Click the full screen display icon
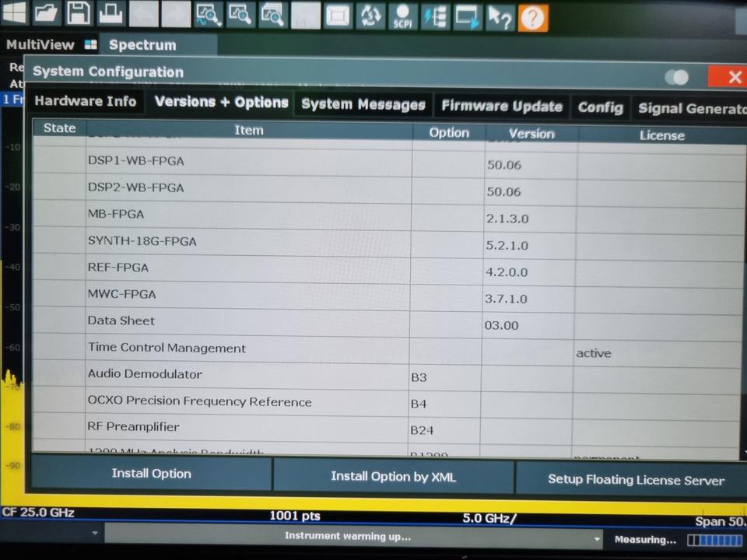Screen dimensions: 747x560 [338, 17]
